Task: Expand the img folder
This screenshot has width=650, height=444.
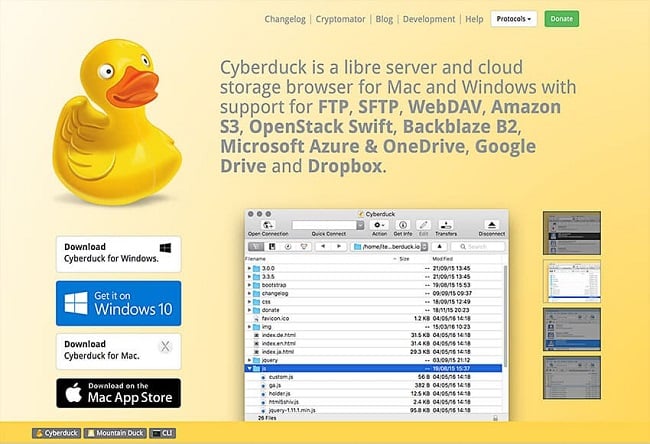Action: click(x=249, y=327)
